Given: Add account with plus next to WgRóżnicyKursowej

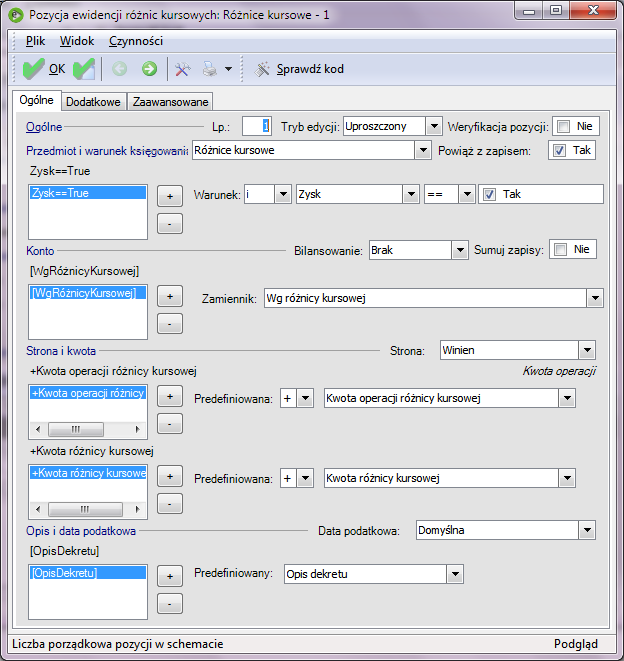Looking at the screenshot, I should point(170,296).
